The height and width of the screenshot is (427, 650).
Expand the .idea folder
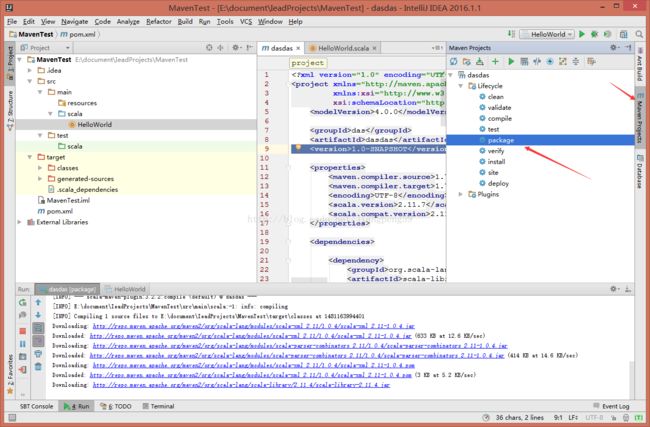point(29,70)
